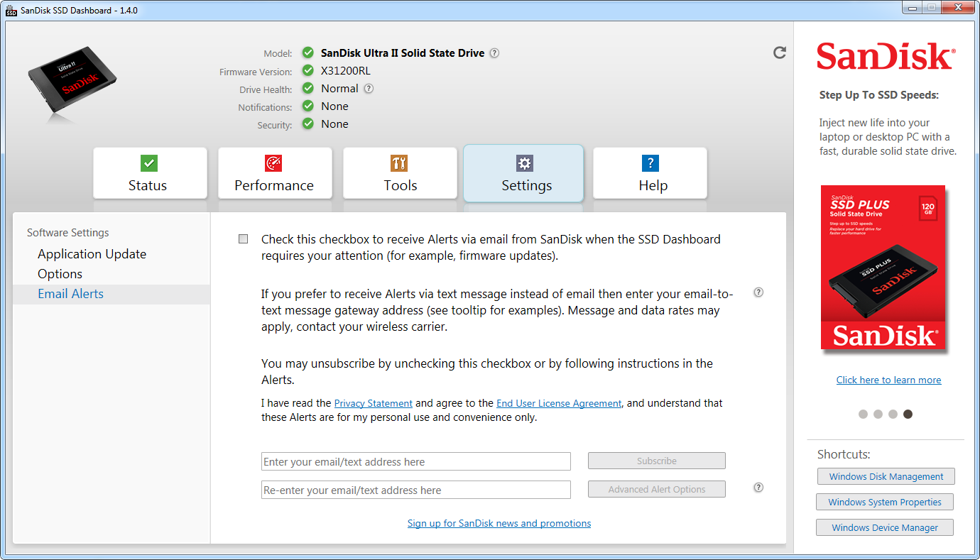Open Windows Disk Management shortcut

(886, 476)
